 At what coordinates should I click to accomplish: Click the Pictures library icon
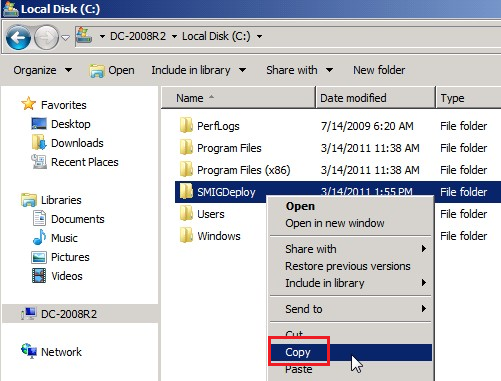pos(39,257)
